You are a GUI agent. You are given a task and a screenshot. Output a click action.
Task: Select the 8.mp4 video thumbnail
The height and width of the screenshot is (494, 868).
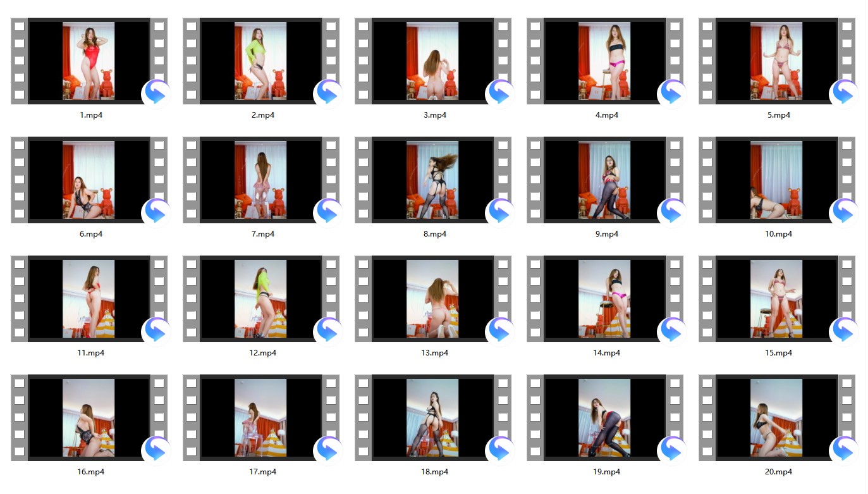click(433, 180)
